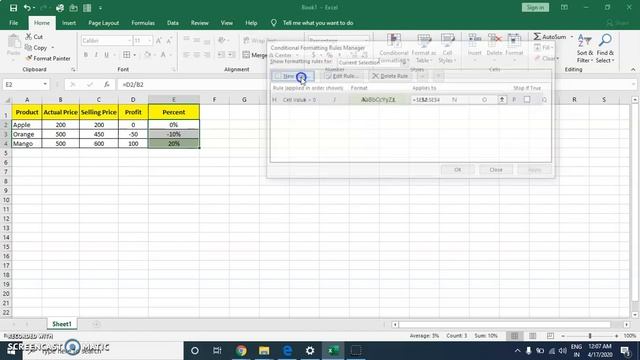Click the formula bar showing =D2/B2

click(x=376, y=84)
